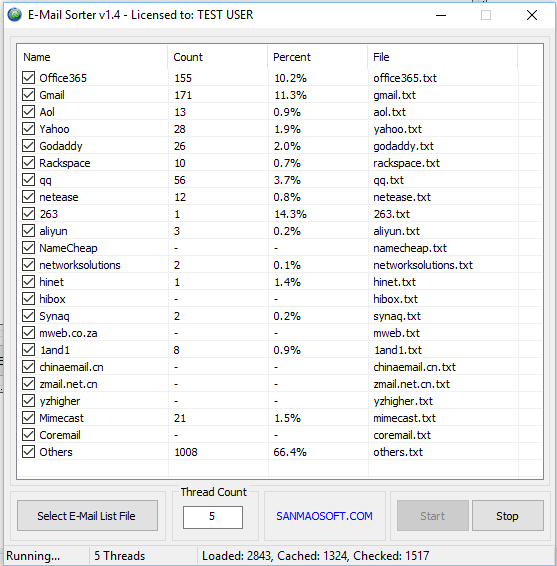The height and width of the screenshot is (566, 557).
Task: Toggle the networksolutions checkbox
Action: tap(29, 265)
